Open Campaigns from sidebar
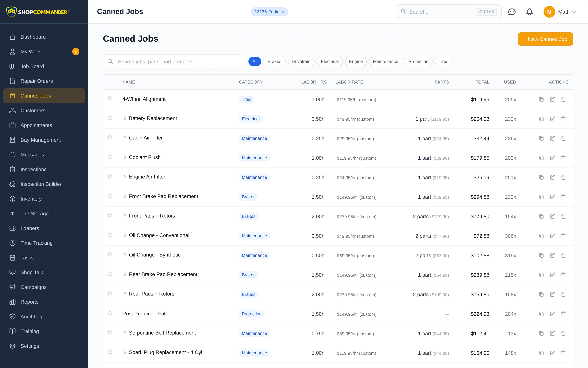Viewport: 588px width, 368px height. 44,287
